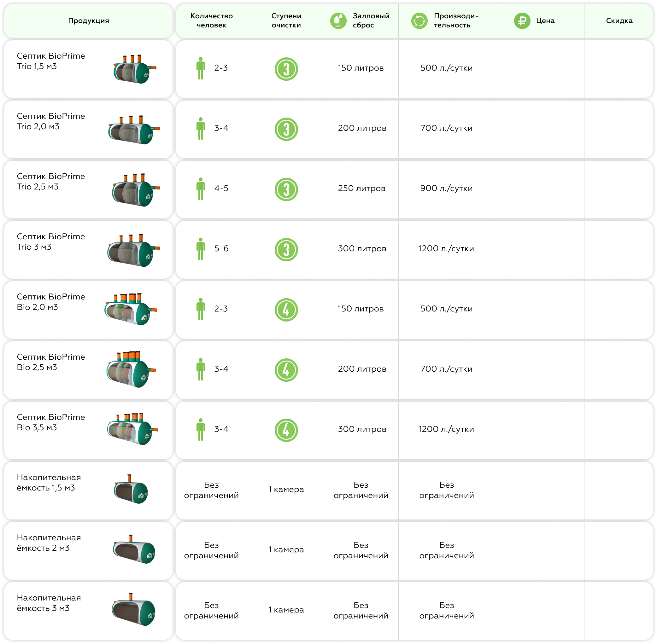
Task: Click the Накопительная ёмкость 2 м3 title
Action: point(49,542)
